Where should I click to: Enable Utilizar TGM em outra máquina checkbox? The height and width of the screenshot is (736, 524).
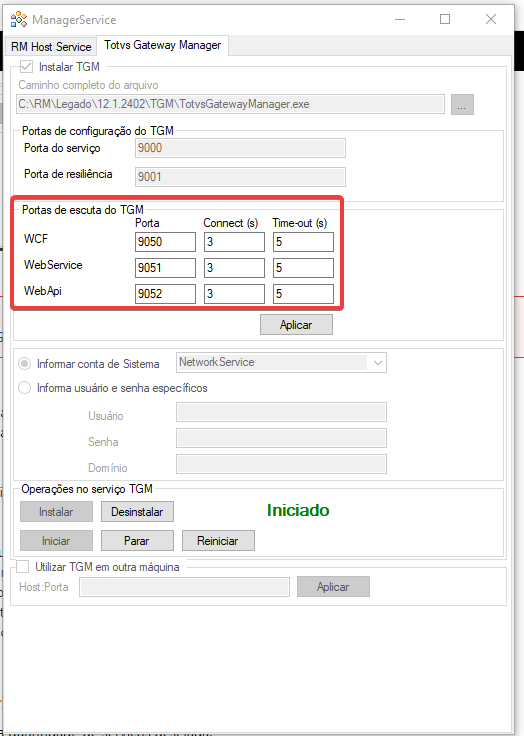(23, 567)
